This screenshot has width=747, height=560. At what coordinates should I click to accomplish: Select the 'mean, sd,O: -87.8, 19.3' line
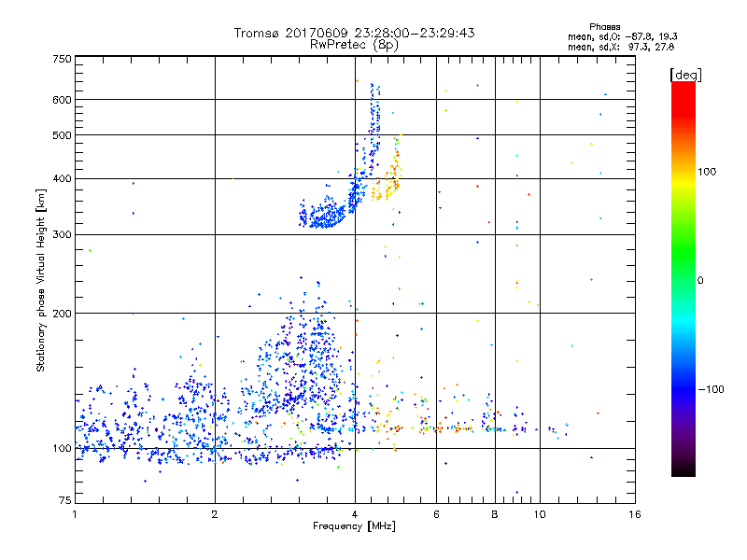[x=622, y=36]
